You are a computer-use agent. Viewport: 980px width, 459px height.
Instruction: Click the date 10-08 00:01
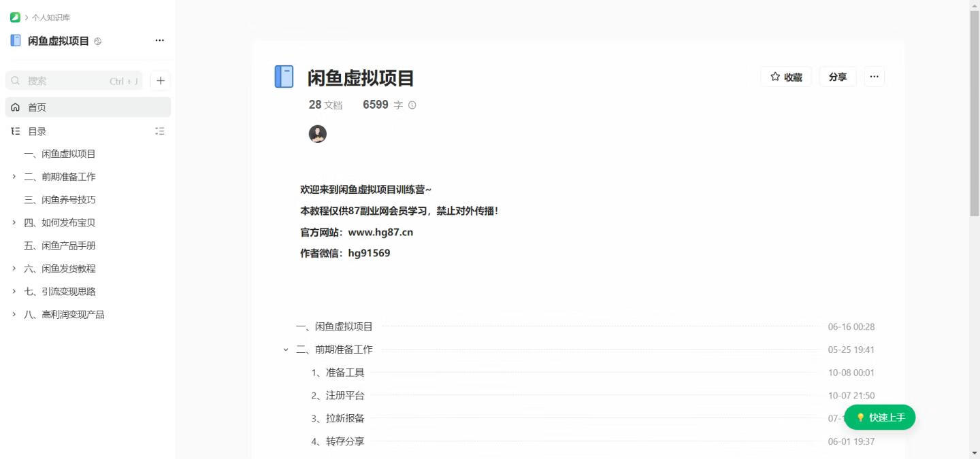click(851, 373)
